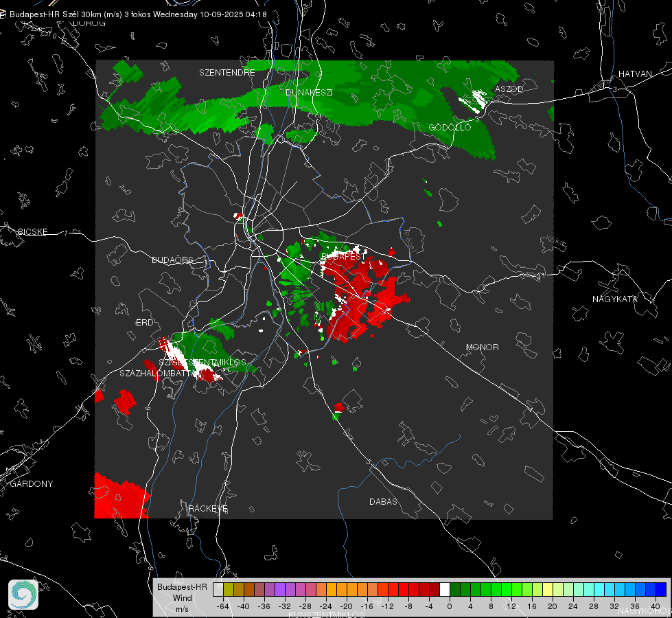Viewport: 672px width, 618px height.
Task: Select the BUDAÖRS city label
Action: (173, 260)
